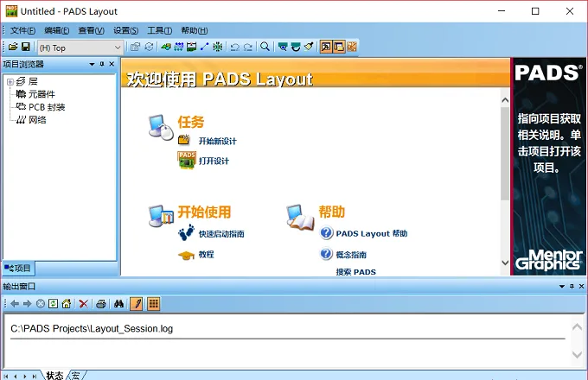Viewport: 588px width, 380px height.
Task: Click the 搜索 PADS link
Action: coord(356,272)
